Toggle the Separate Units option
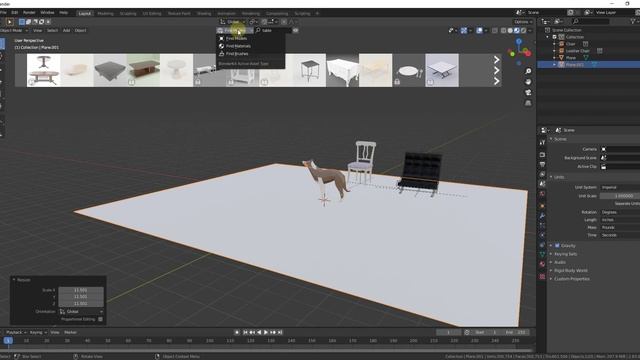The width and height of the screenshot is (640, 360). 627,203
